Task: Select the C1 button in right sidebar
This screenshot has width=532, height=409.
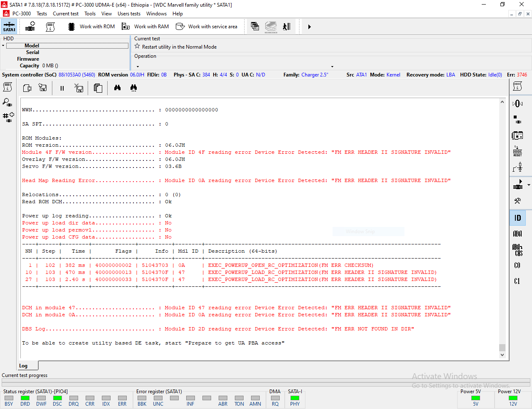Action: click(x=517, y=281)
